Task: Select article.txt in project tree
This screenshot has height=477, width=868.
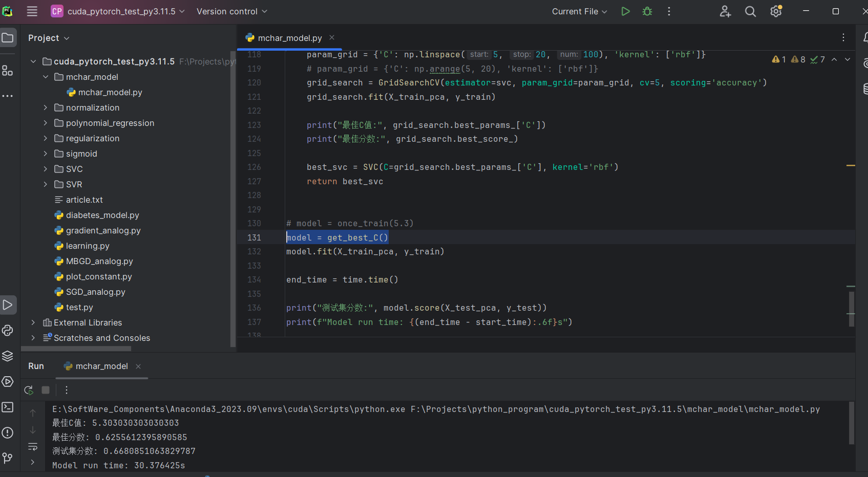Action: click(78, 200)
